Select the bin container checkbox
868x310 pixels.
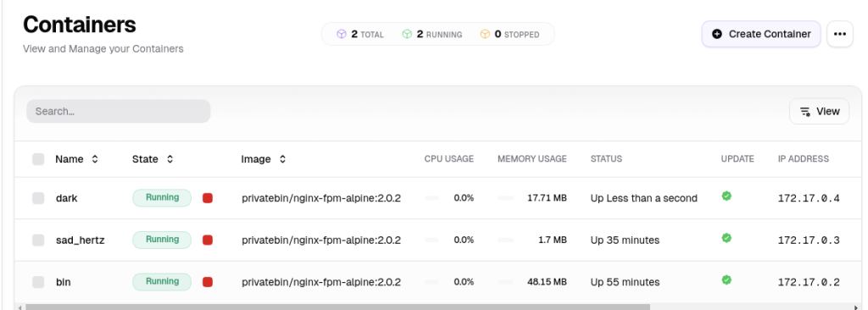38,282
